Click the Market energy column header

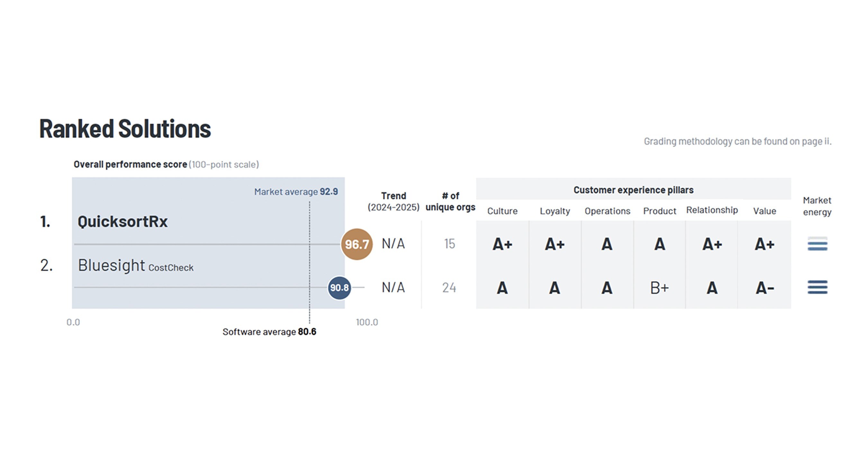817,206
